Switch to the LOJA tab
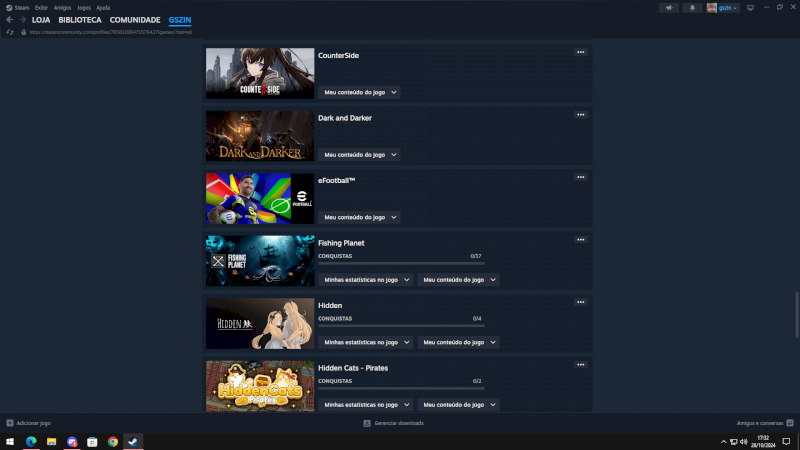Screen dimensions: 800x450 tap(41, 20)
